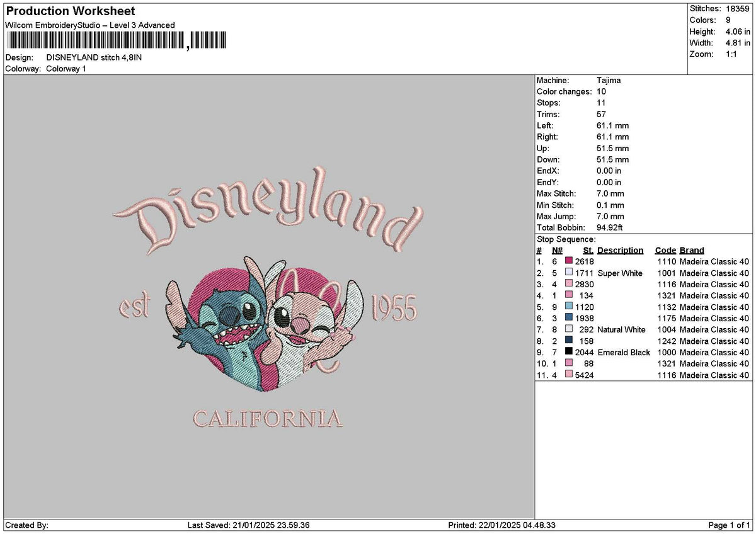Select the Wilcom EmbroideryStudio Level 3 Advanced line
The width and height of the screenshot is (756, 534).
click(90, 25)
